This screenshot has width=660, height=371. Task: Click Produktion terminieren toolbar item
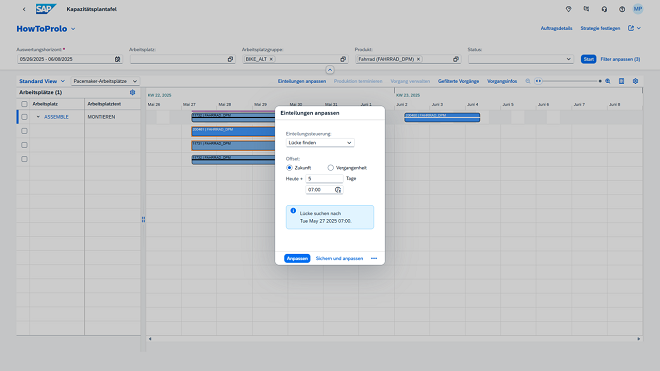[x=358, y=81]
